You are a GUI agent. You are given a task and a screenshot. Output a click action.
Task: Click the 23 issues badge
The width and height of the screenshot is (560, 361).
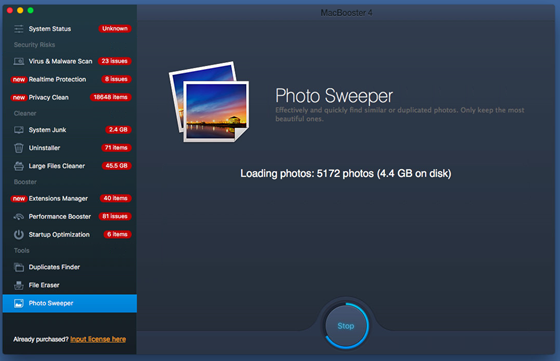click(115, 61)
